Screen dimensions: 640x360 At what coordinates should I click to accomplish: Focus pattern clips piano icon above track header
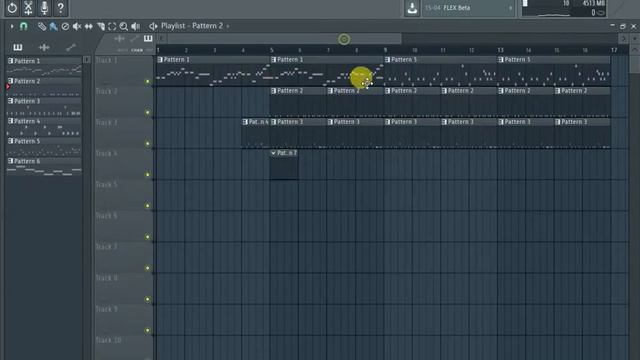[x=148, y=39]
